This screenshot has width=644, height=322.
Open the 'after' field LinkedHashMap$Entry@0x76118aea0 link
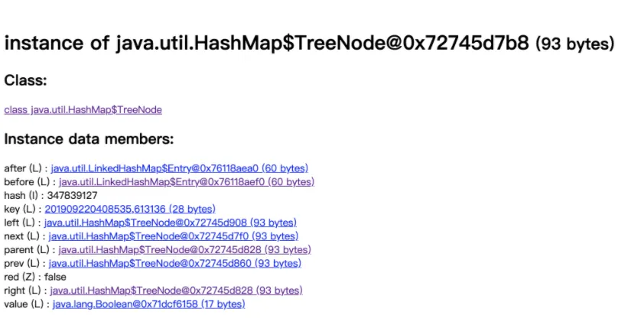coord(179,168)
